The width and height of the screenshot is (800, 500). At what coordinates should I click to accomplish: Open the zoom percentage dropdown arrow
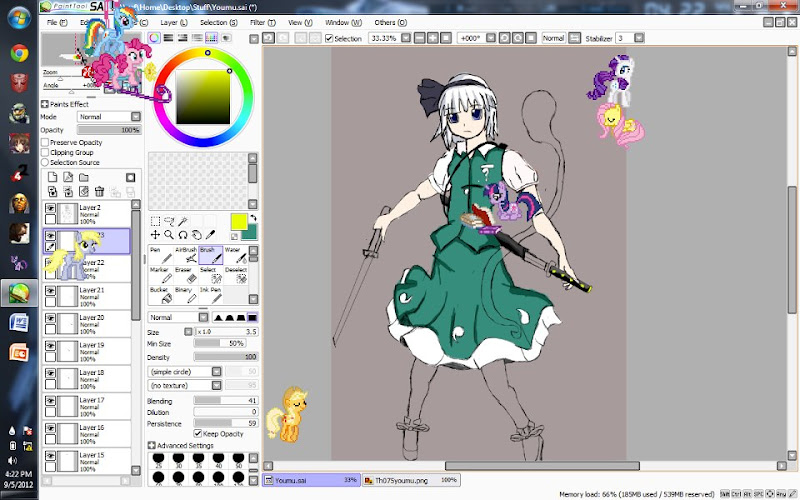(x=406, y=38)
